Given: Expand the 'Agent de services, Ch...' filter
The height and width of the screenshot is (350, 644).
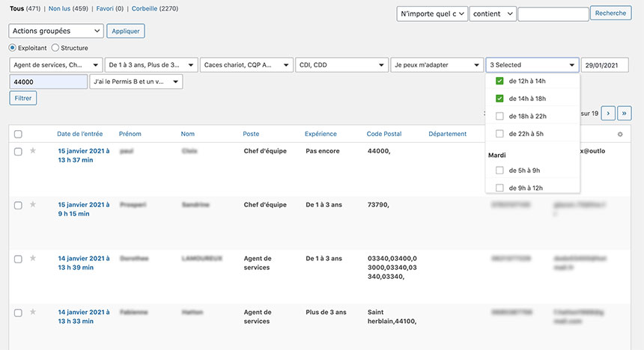Looking at the screenshot, I should (56, 65).
